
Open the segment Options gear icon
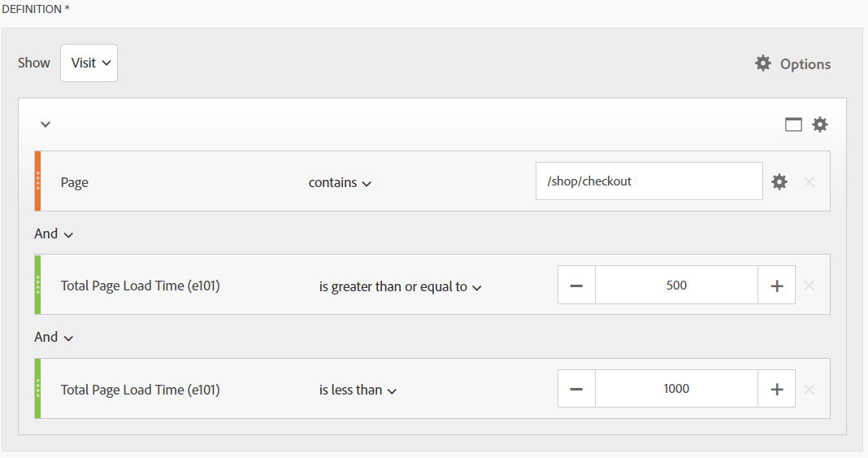tap(763, 63)
